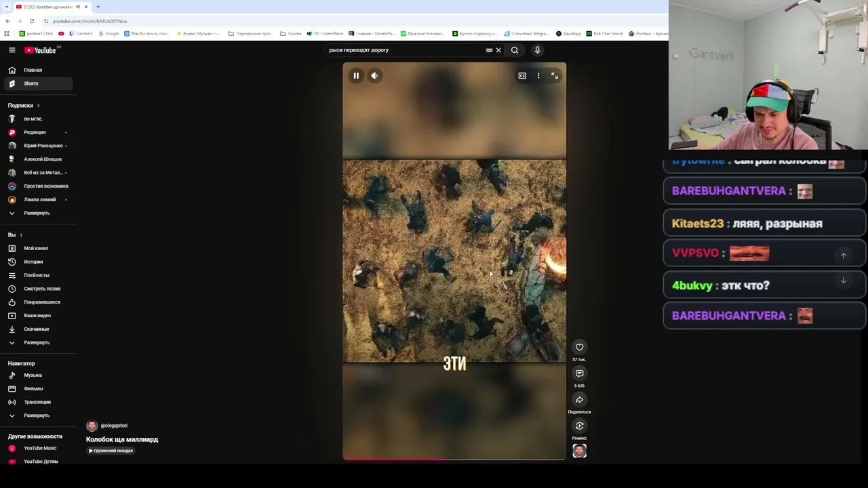868x488 pixels.
Task: Click the tab audio-playing speaker indicator
Action: 78,7
